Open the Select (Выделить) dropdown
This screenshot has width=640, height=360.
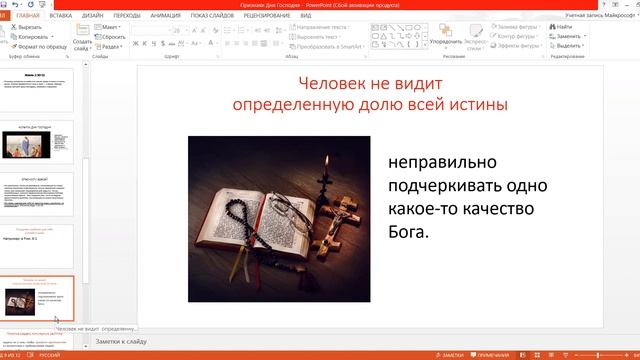567,46
